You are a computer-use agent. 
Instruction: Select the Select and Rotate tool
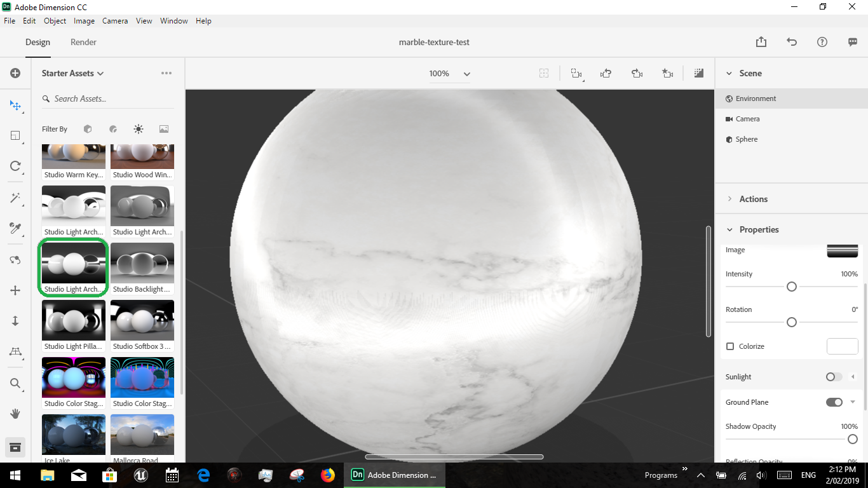click(15, 166)
